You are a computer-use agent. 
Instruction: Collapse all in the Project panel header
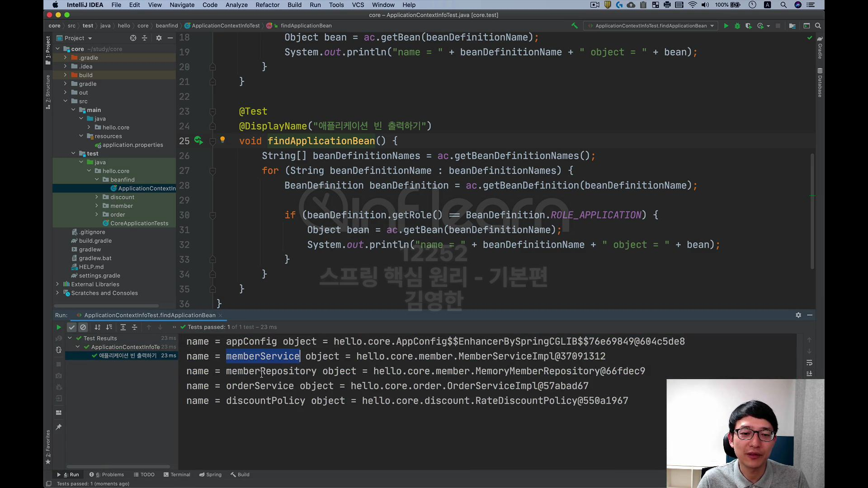tap(145, 38)
